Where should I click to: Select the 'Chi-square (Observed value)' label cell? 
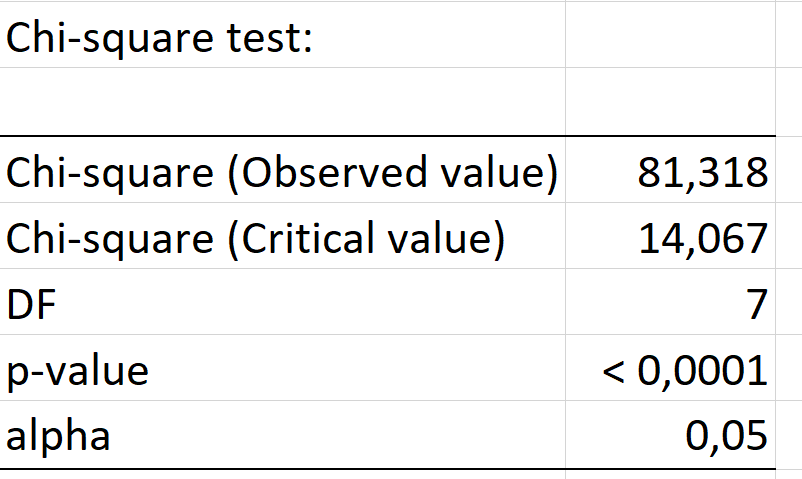click(x=282, y=170)
